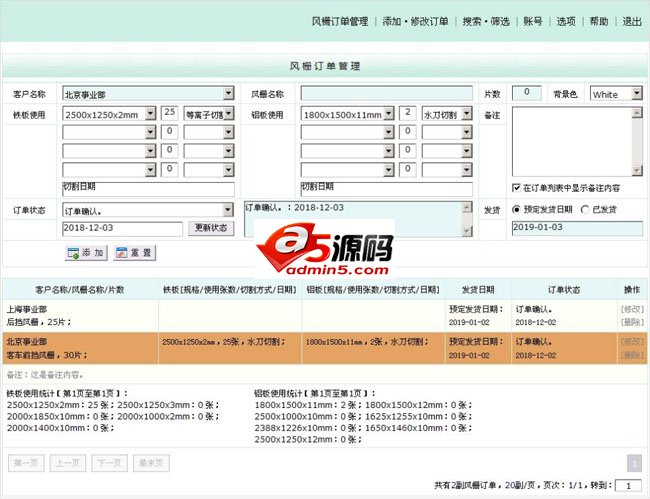The width and height of the screenshot is (650, 499).
Task: Expand the 铝板 1800x1500x11mm dropdown
Action: (347, 114)
